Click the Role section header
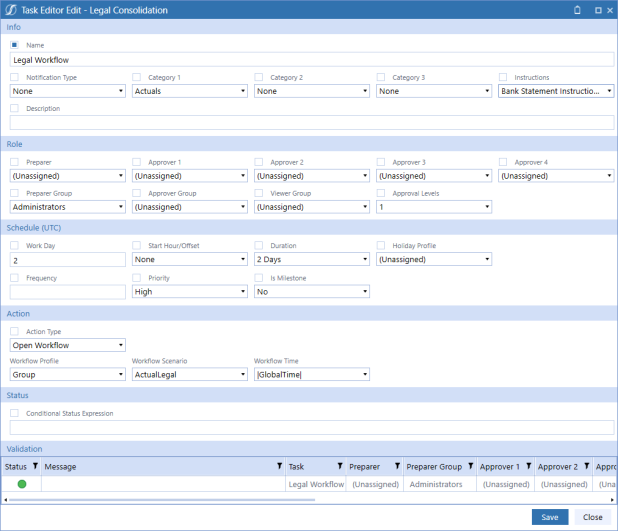The image size is (618, 531). click(x=309, y=144)
